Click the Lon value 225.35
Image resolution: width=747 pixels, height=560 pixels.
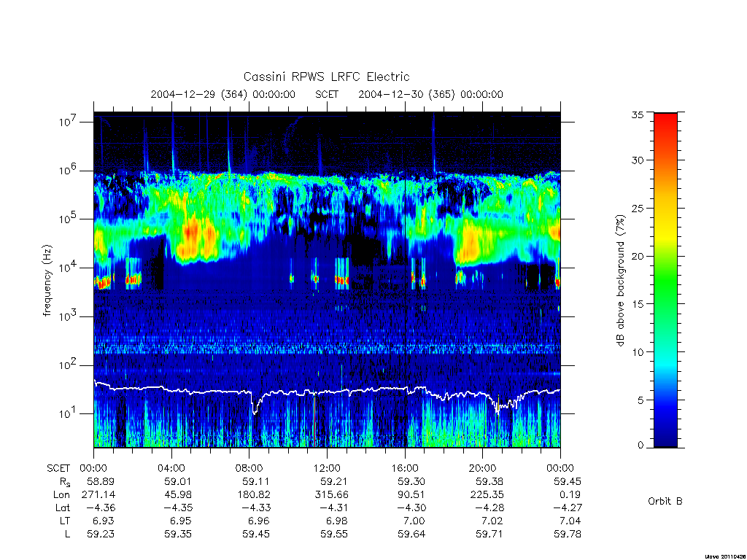click(487, 495)
